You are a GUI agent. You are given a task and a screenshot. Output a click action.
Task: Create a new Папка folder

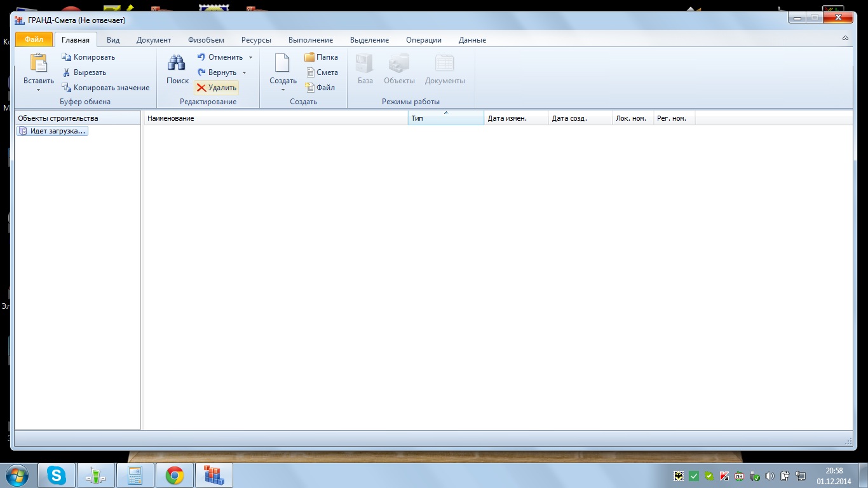pos(321,57)
